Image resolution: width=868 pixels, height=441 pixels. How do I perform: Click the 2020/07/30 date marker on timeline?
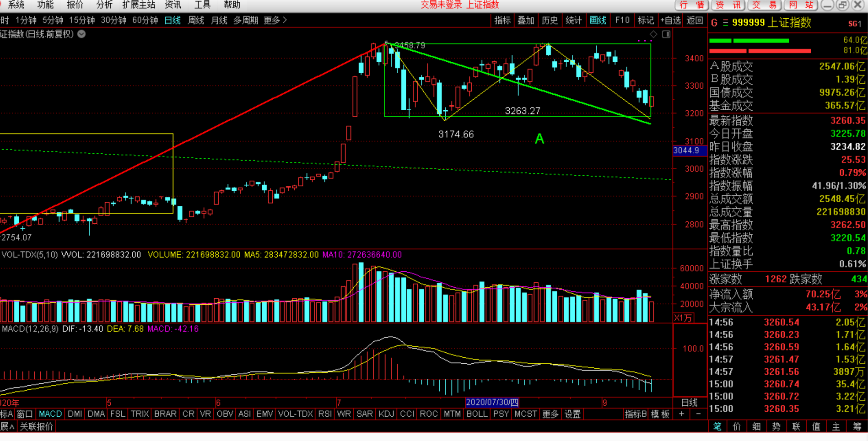point(492,403)
